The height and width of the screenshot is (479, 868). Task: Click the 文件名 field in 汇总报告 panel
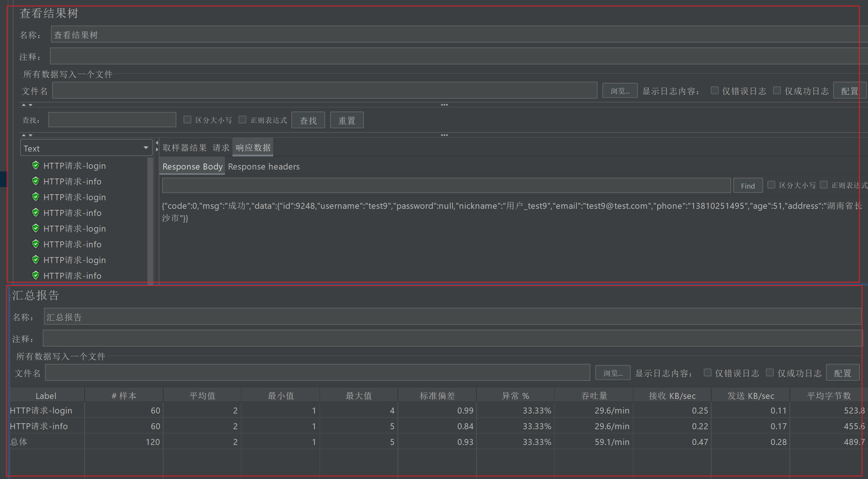coord(317,373)
